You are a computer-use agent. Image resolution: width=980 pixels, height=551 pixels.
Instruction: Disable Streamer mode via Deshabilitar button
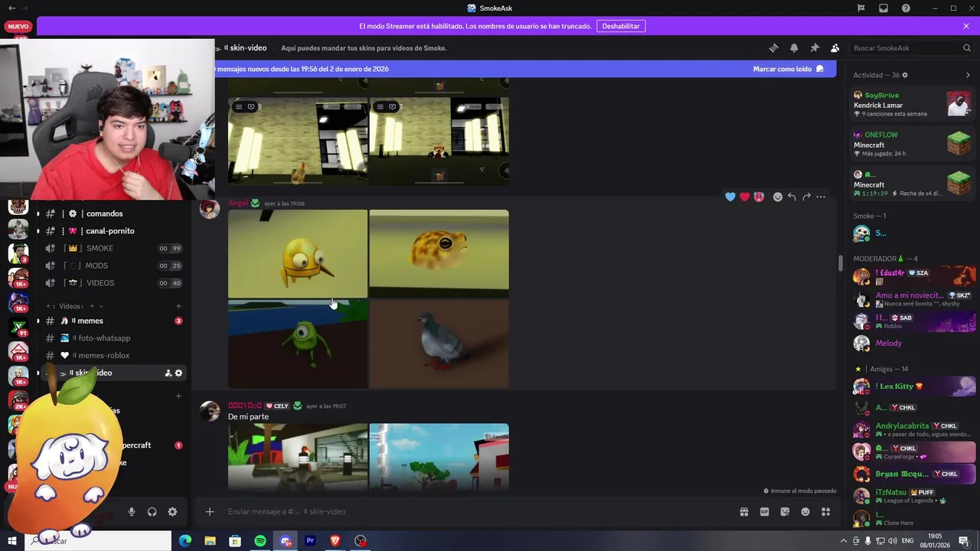621,26
